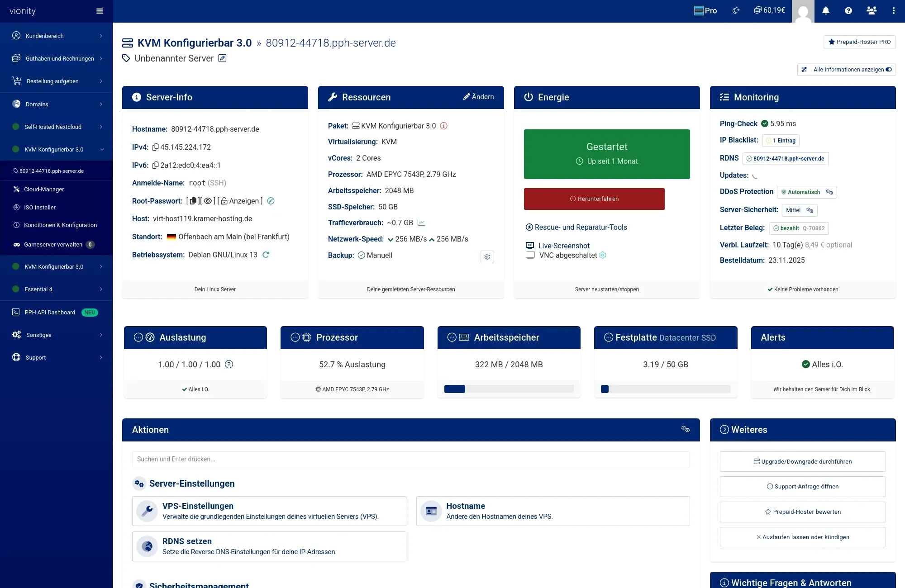Click Ändern in the Ressourcen header
The height and width of the screenshot is (588, 905).
(x=478, y=97)
